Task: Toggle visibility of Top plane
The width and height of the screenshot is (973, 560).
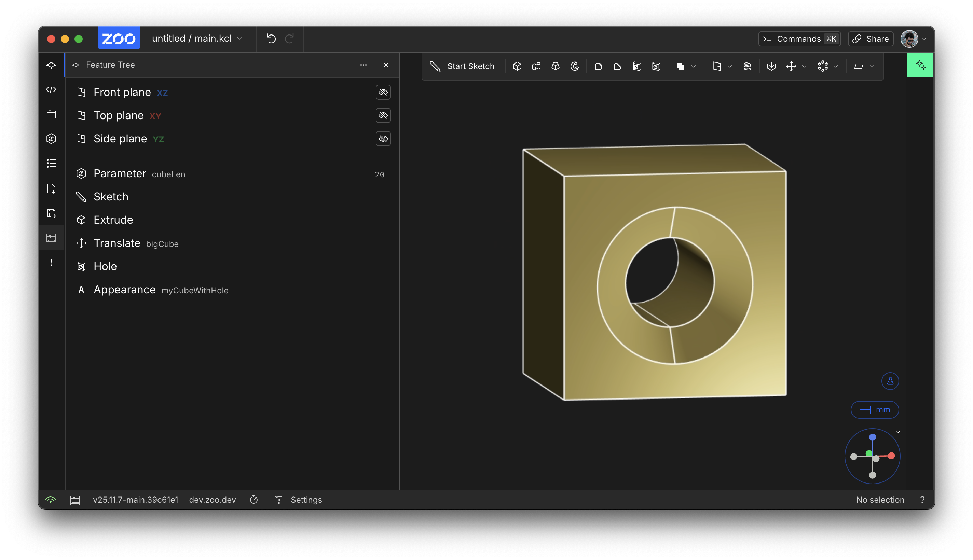Action: coord(383,115)
